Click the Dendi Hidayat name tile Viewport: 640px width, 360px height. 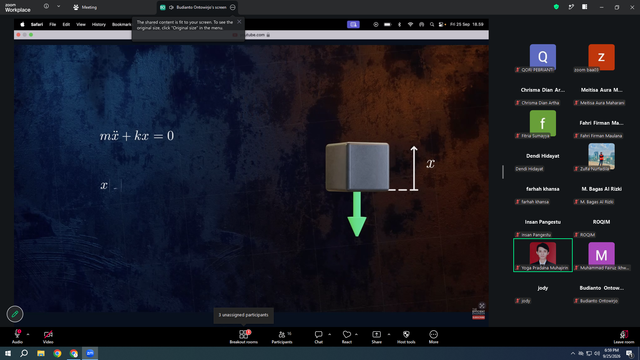(542, 157)
